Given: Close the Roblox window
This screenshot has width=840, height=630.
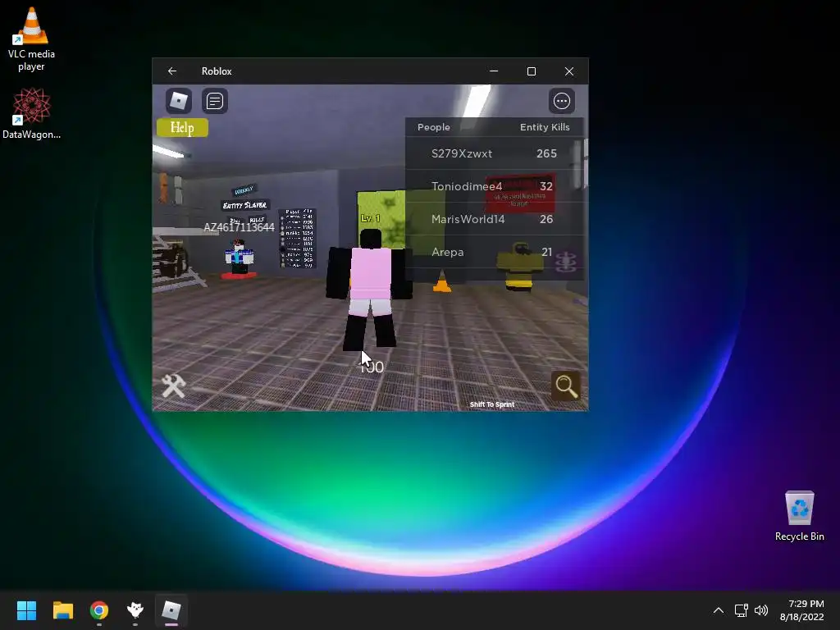Looking at the screenshot, I should pyautogui.click(x=569, y=71).
